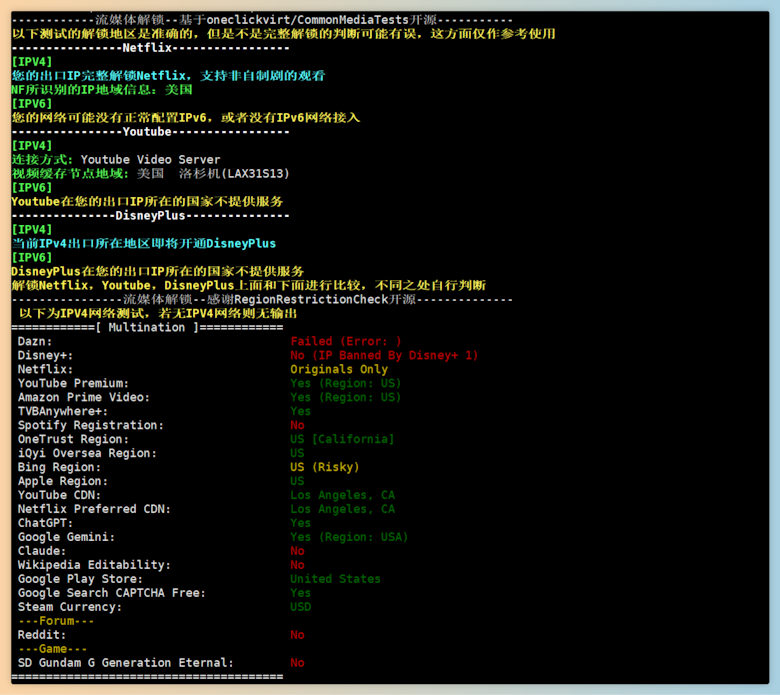Select the SD Gundam 'No' value

[297, 663]
